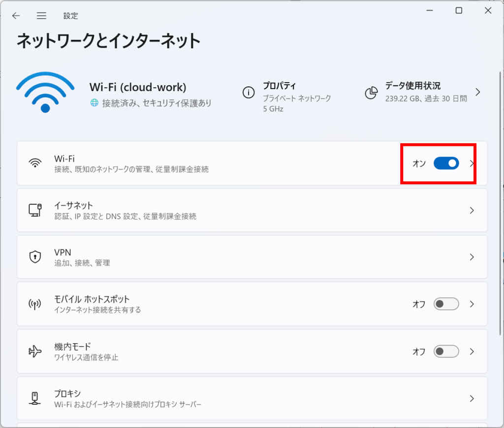
Task: Click the data usage pie chart icon
Action: click(x=371, y=92)
